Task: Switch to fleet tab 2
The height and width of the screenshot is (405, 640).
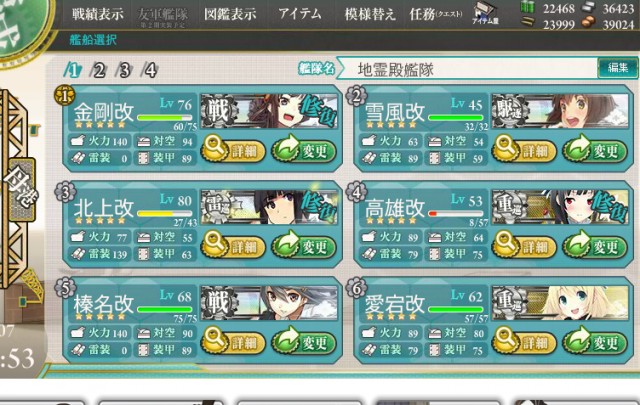Action: (x=98, y=70)
